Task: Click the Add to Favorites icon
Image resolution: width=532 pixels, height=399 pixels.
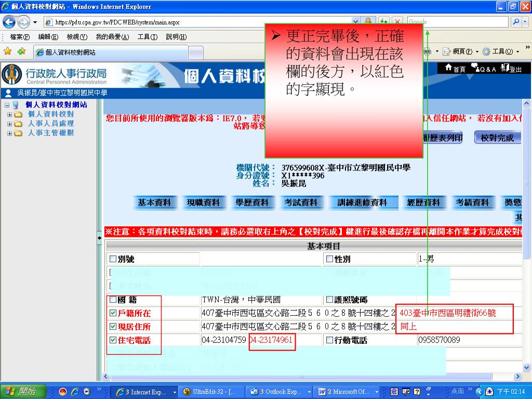Action: coord(22,51)
